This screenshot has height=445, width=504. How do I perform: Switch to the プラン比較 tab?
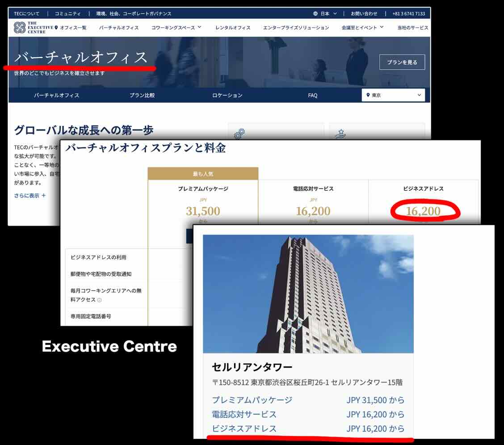coord(142,95)
